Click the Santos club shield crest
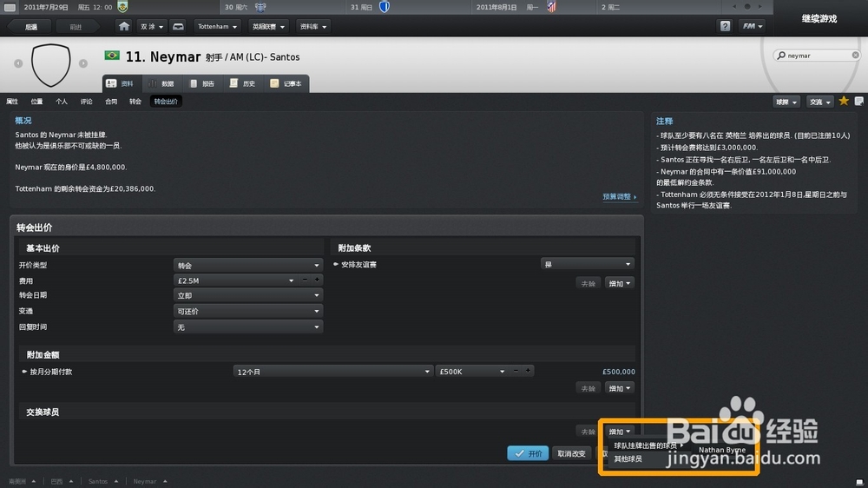This screenshot has height=488, width=868. click(x=51, y=65)
